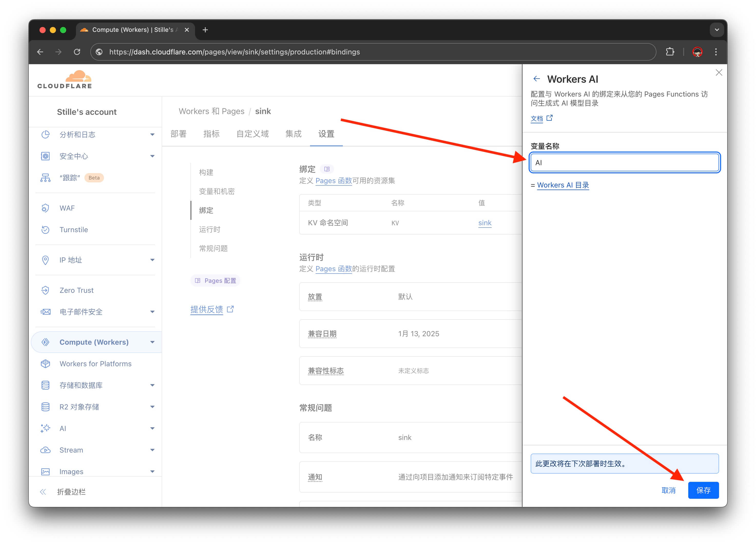Click the Images sidebar icon
Image resolution: width=756 pixels, height=545 pixels.
(45, 472)
